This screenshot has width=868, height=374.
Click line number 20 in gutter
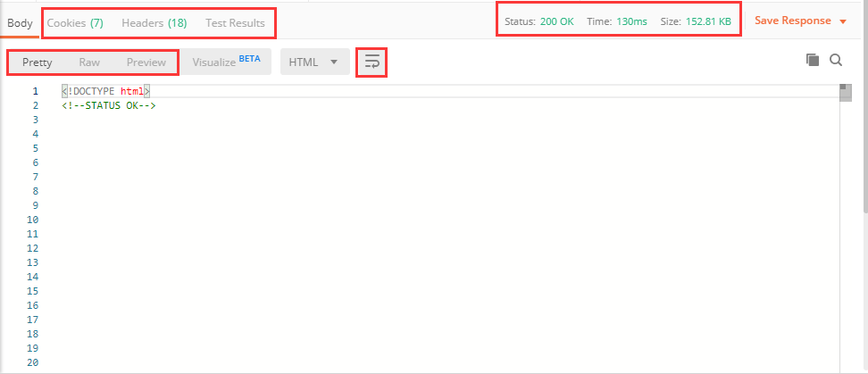33,362
